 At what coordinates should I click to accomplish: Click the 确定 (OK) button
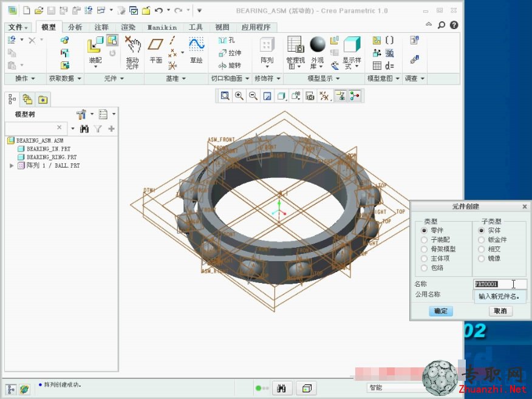441,311
